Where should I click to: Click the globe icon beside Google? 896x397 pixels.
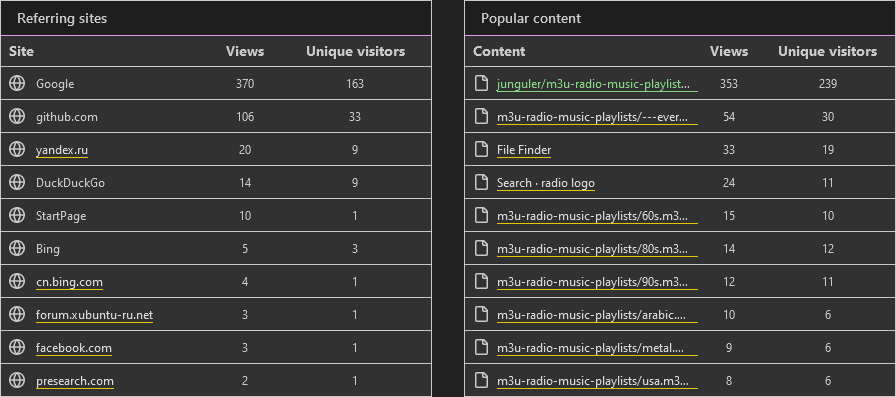pos(17,83)
